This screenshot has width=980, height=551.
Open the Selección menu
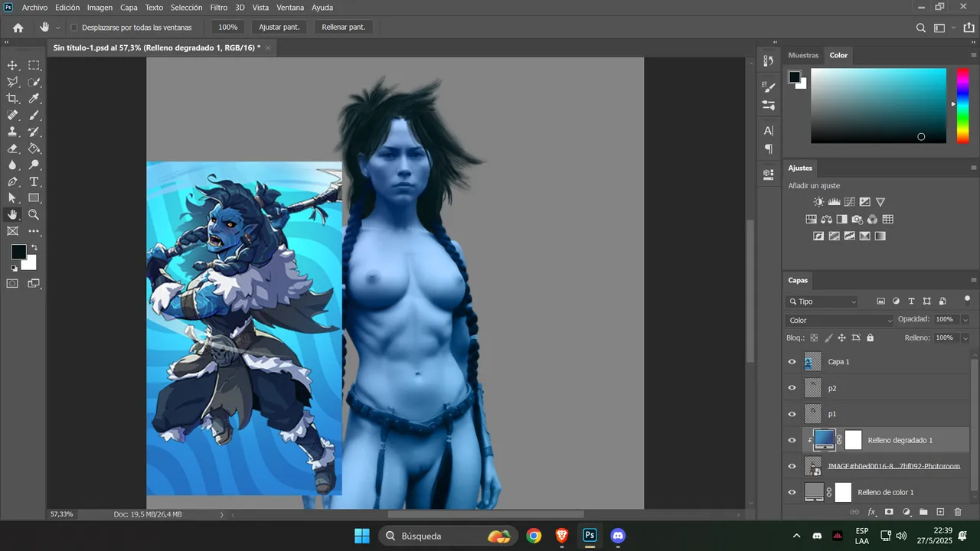coord(186,8)
